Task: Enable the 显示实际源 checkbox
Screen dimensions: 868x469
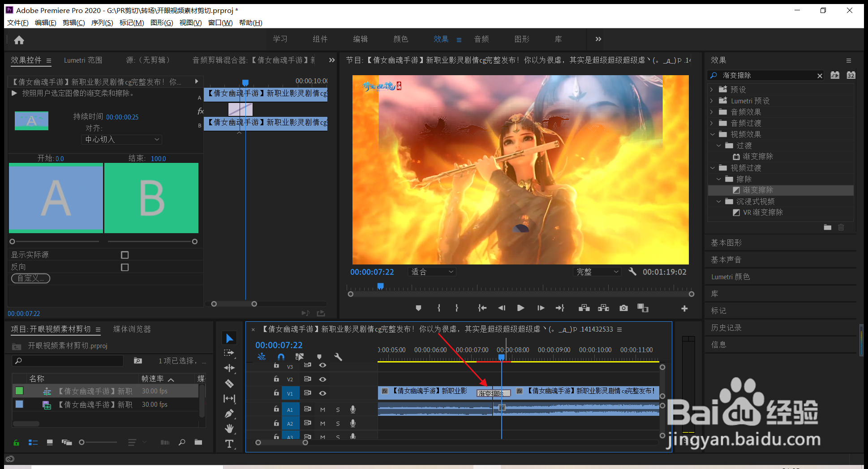Action: pos(125,255)
